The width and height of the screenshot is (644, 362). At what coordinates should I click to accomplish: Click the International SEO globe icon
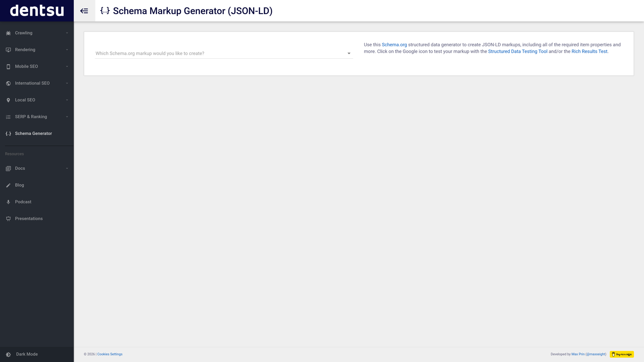pyautogui.click(x=8, y=83)
